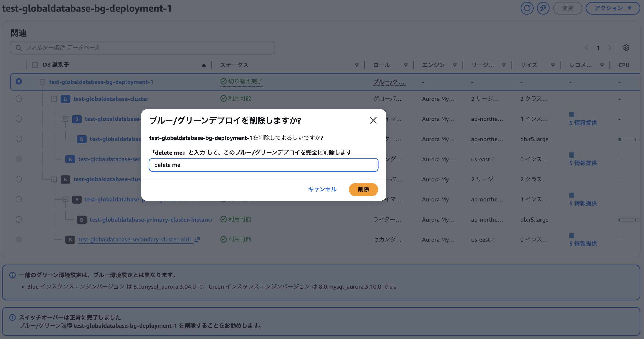Click the refresh icon button at top

pos(527,8)
